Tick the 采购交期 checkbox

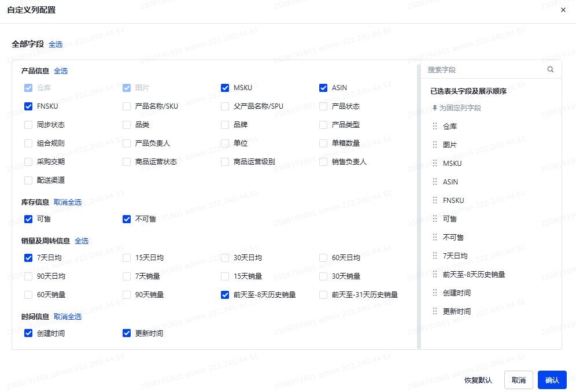point(28,162)
